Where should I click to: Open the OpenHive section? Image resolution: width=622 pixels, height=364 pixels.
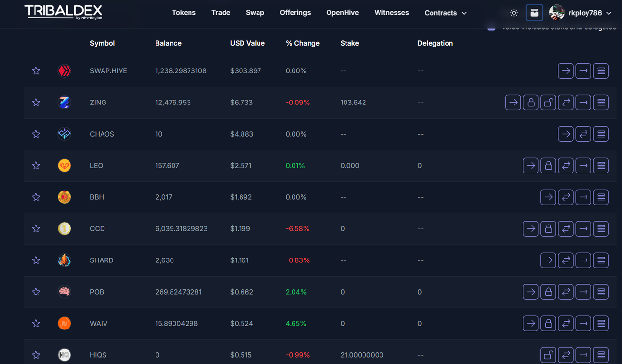pyautogui.click(x=343, y=13)
